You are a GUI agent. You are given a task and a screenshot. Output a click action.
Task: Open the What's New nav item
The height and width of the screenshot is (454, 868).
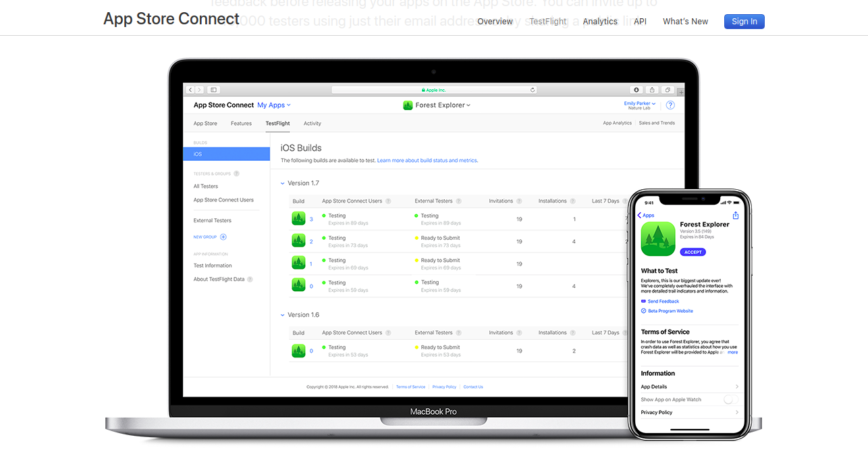coord(685,22)
